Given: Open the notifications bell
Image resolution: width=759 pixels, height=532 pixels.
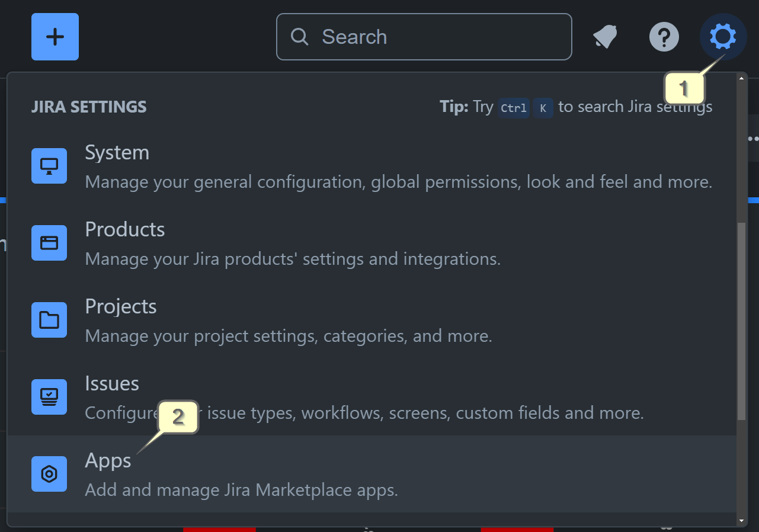Looking at the screenshot, I should [606, 37].
